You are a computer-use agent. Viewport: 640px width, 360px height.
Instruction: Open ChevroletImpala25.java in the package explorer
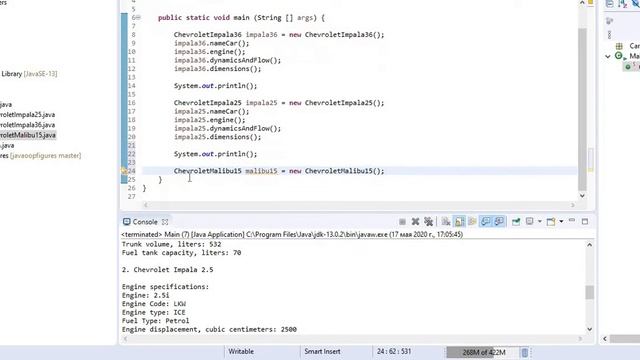(x=27, y=115)
